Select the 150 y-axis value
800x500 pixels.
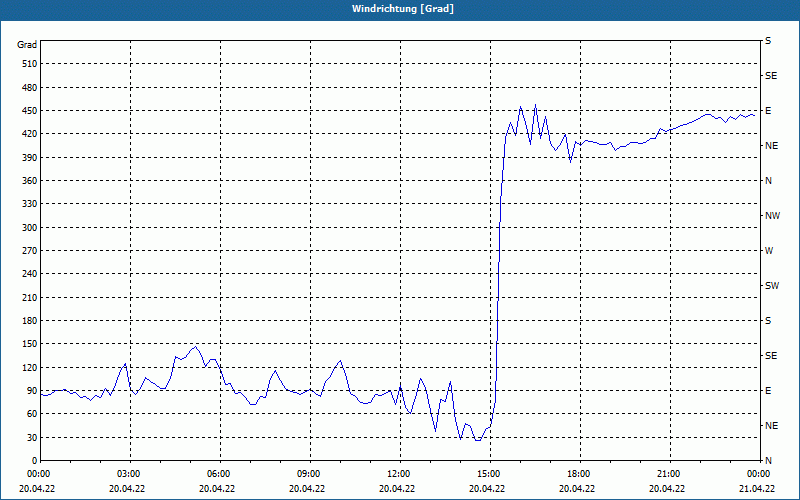(30, 344)
